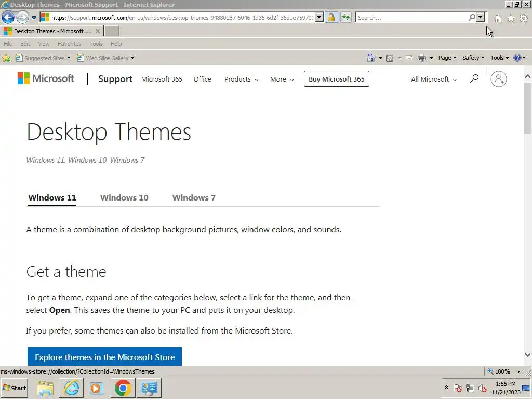Image resolution: width=532 pixels, height=399 pixels.
Task: Open Windows Explorer from the taskbar
Action: pyautogui.click(x=46, y=388)
